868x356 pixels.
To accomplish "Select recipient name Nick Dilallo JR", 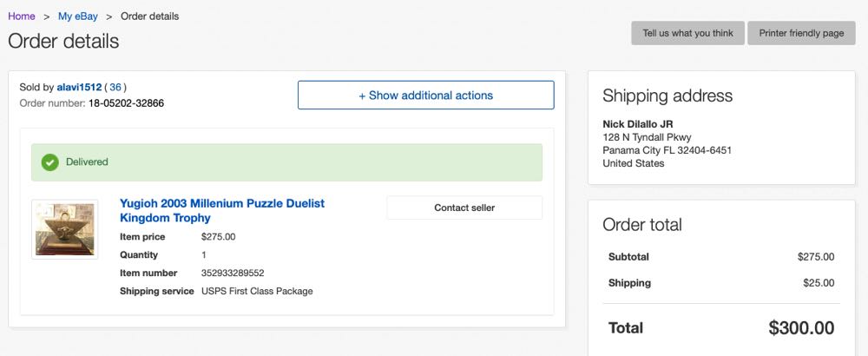I will pos(637,124).
